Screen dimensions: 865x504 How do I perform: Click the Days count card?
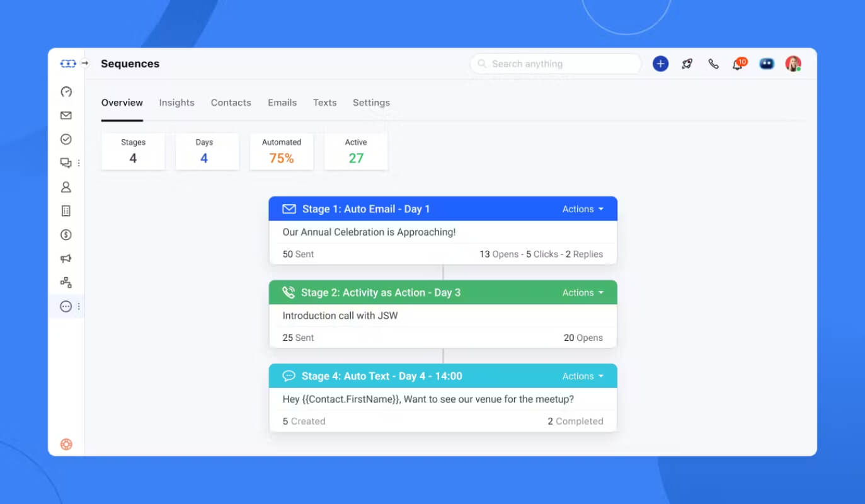[x=207, y=151]
